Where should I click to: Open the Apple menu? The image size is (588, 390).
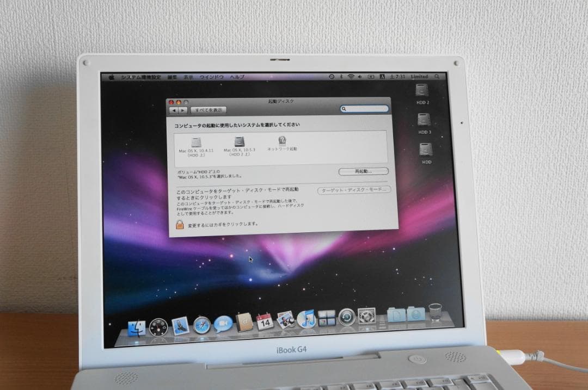113,77
